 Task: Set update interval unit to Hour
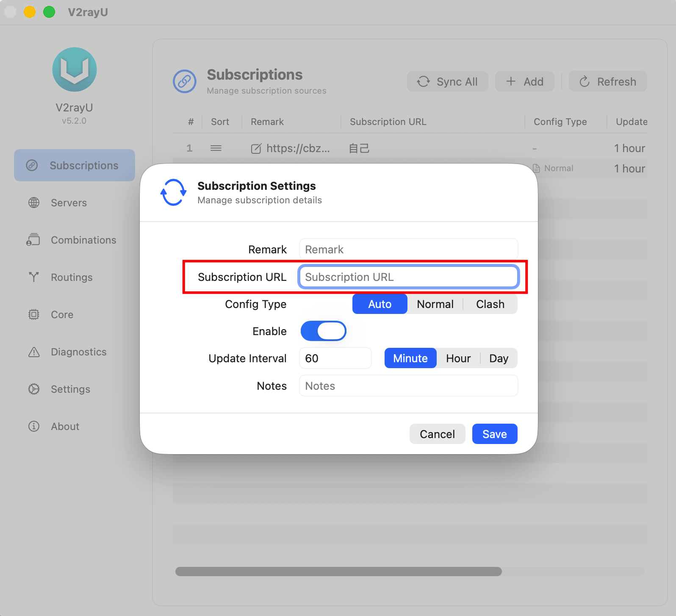click(x=458, y=358)
